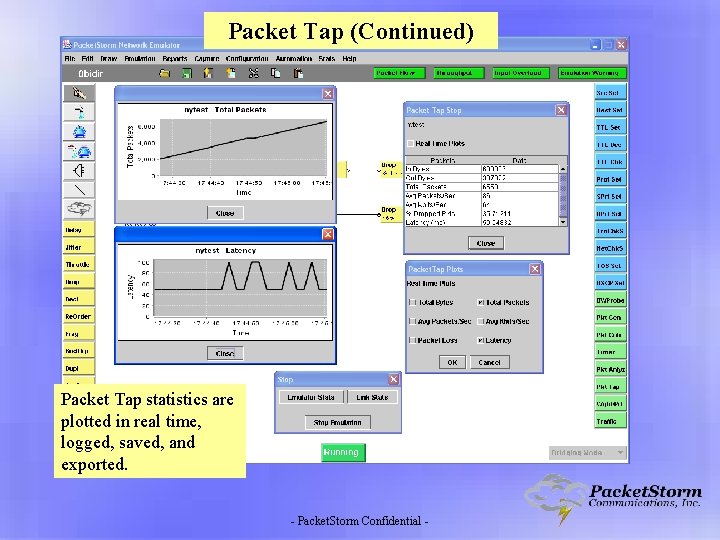Select the Throttle impairment button
The image size is (720, 540).
click(x=79, y=264)
